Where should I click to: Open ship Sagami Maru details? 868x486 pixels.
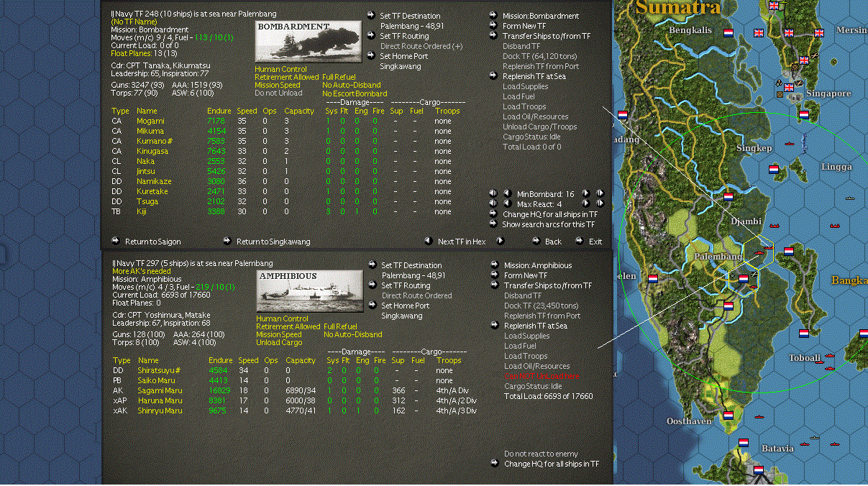coord(159,390)
